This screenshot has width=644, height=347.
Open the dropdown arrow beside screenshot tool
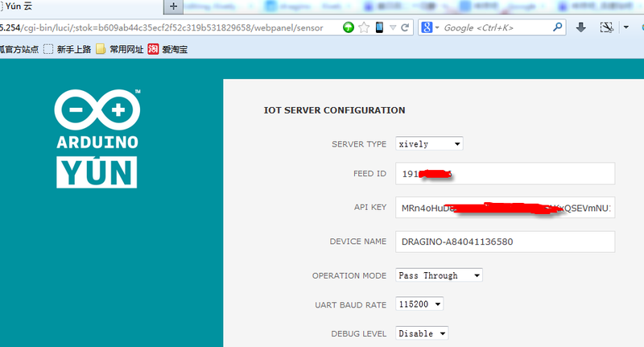coord(626,27)
